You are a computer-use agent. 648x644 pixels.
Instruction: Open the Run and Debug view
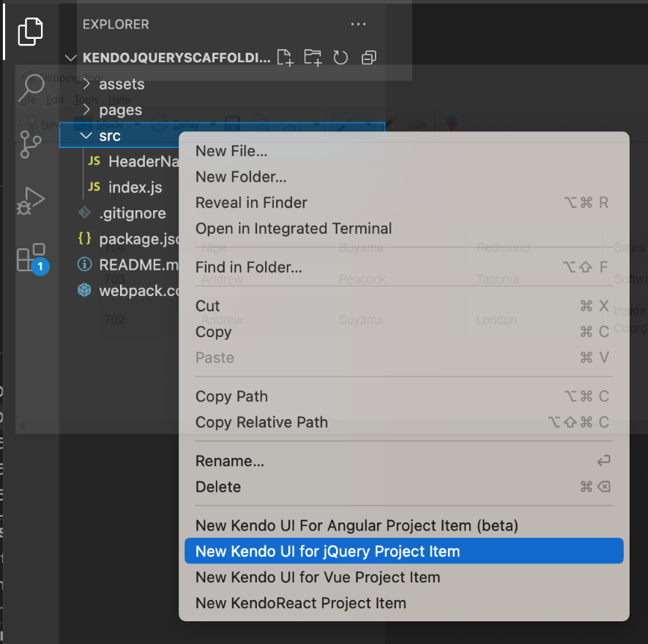[x=30, y=199]
